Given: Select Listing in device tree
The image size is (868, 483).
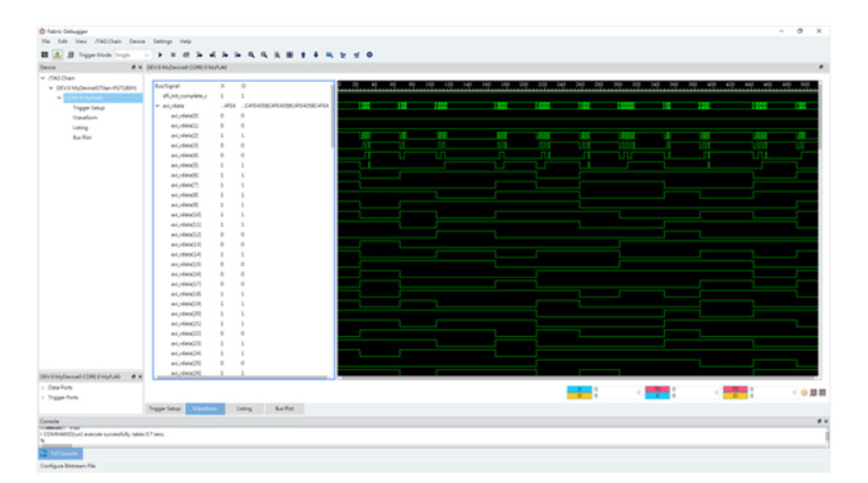Looking at the screenshot, I should click(x=80, y=128).
